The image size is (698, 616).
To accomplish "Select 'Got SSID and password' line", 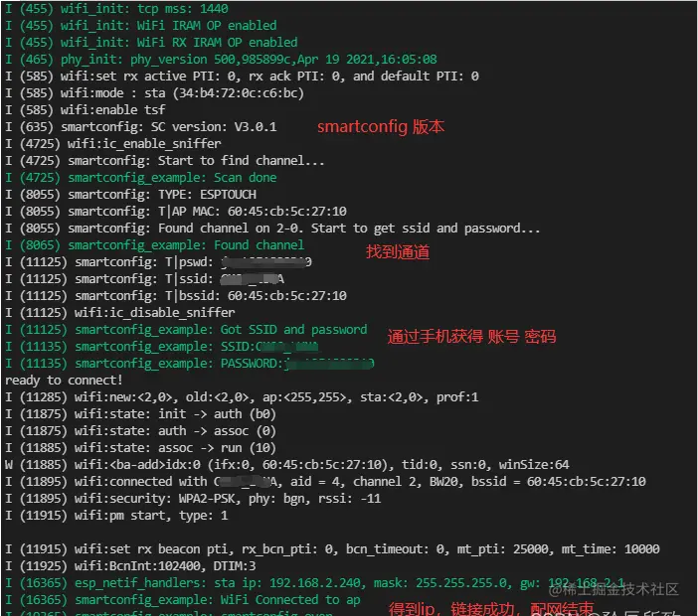I will [186, 330].
